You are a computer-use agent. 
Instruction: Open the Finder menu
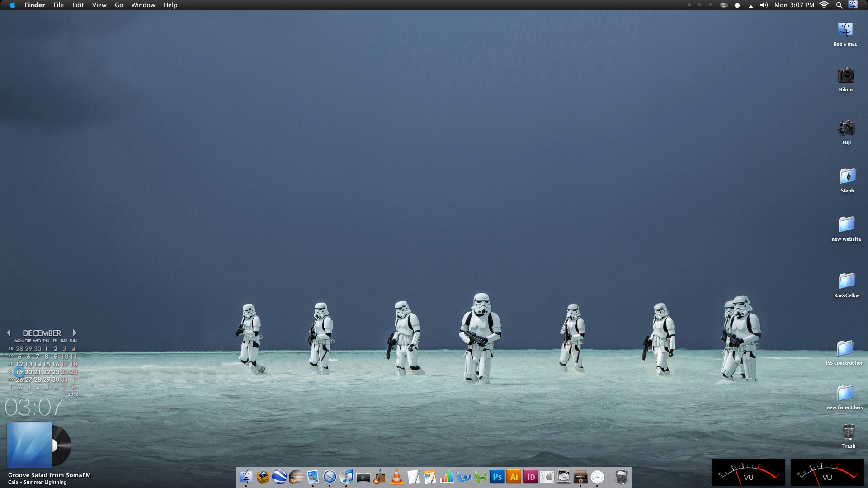click(34, 5)
